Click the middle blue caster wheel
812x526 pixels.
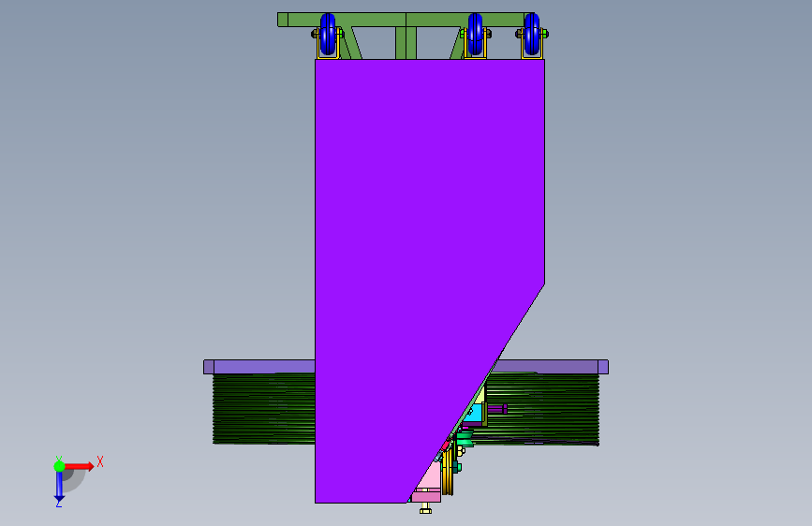[x=476, y=35]
